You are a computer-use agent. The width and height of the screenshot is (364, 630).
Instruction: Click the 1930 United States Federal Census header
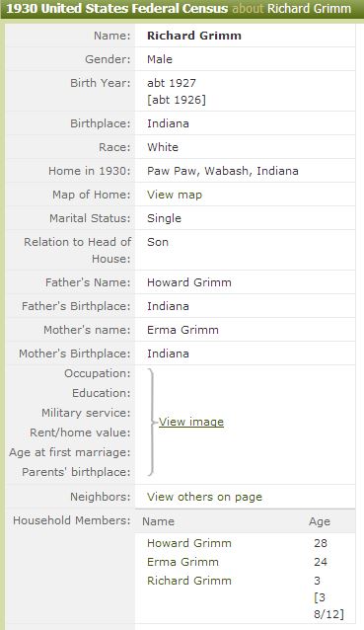click(x=117, y=9)
